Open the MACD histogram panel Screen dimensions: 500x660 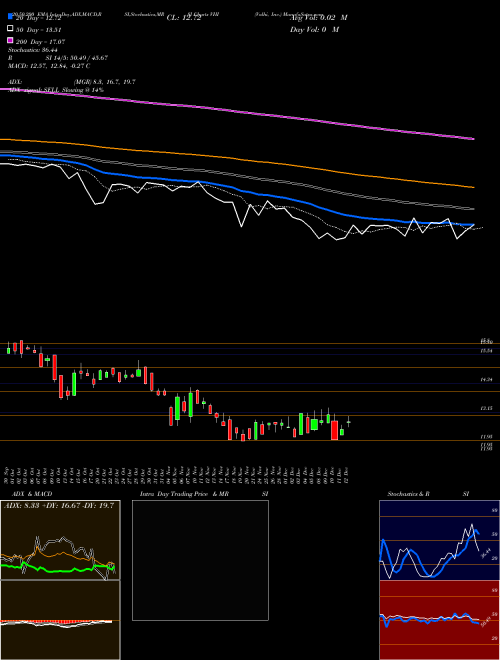tap(60, 620)
